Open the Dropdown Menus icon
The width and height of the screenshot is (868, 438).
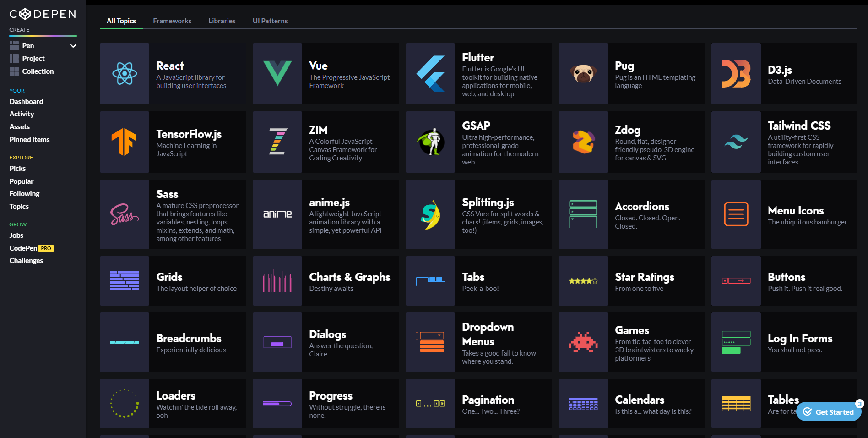click(430, 342)
